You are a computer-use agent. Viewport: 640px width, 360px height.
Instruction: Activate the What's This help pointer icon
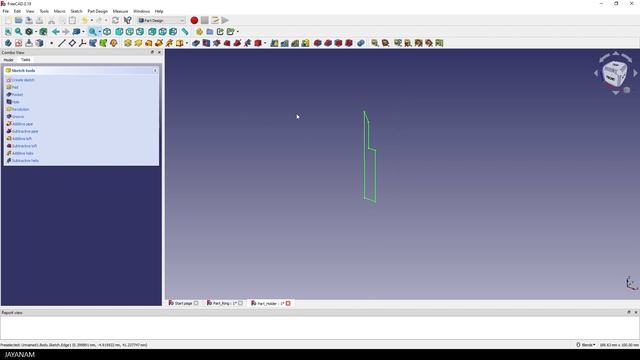coord(127,20)
